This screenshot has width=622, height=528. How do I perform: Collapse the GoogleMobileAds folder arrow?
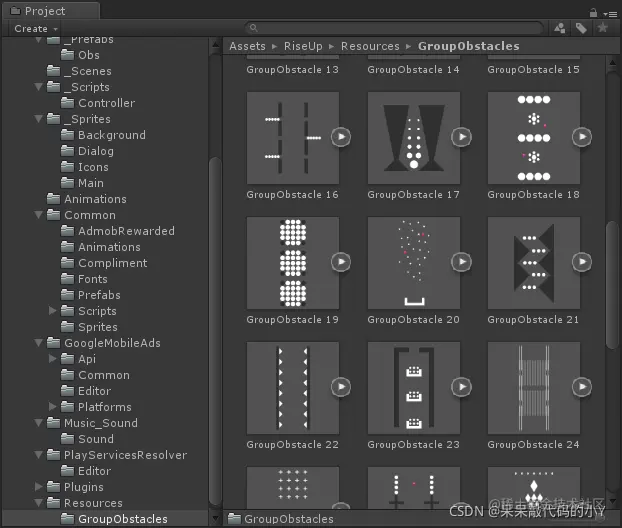click(38, 342)
